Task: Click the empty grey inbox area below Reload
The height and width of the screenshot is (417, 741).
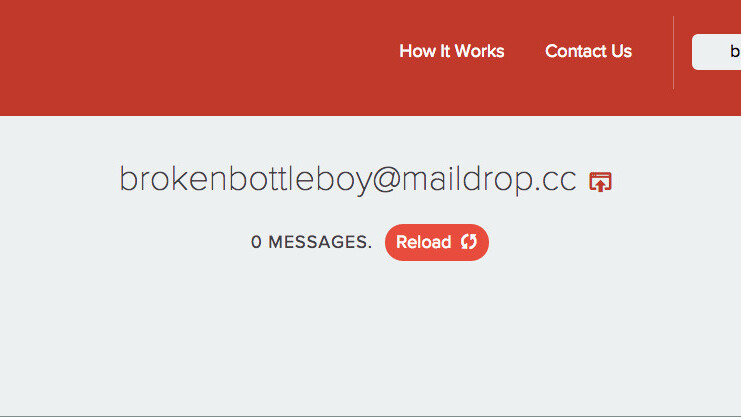Action: pos(369,340)
